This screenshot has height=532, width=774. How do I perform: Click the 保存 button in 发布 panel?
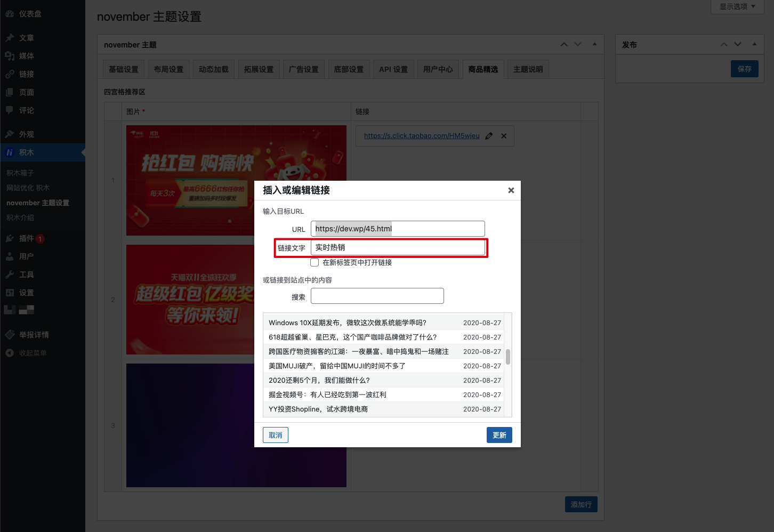745,69
